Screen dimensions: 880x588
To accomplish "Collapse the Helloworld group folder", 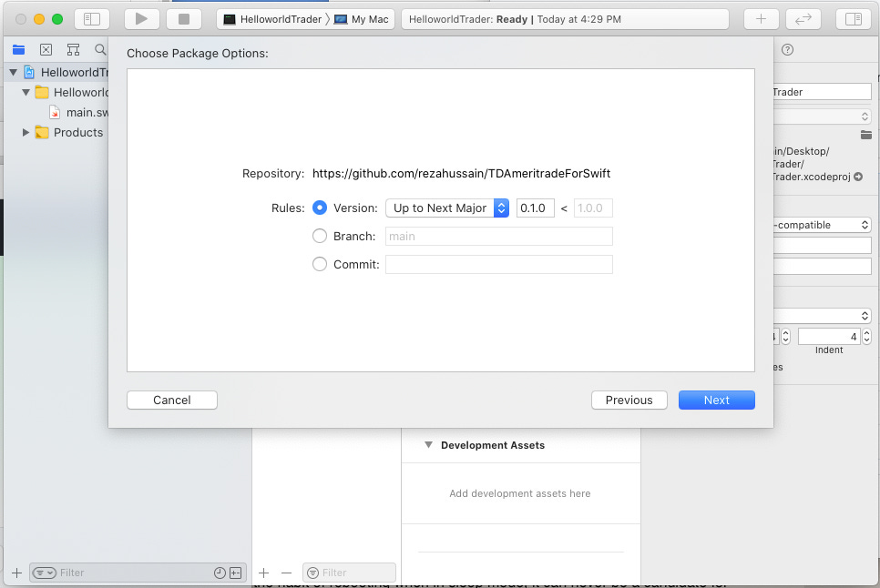I will coord(26,92).
